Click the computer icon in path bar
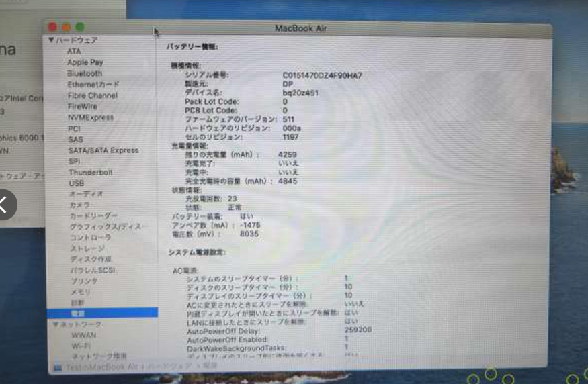Screen dimensions: 588x384 click(x=58, y=367)
